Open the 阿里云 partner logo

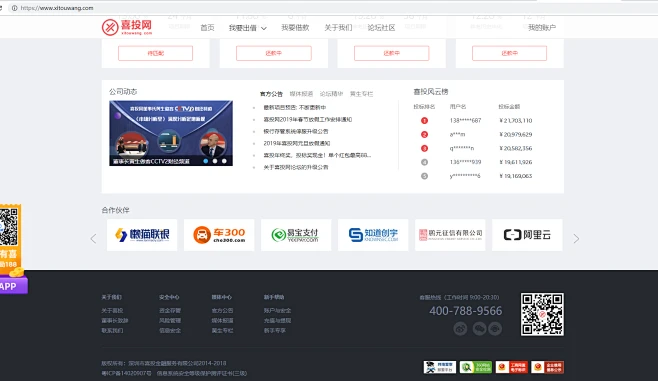click(x=527, y=235)
